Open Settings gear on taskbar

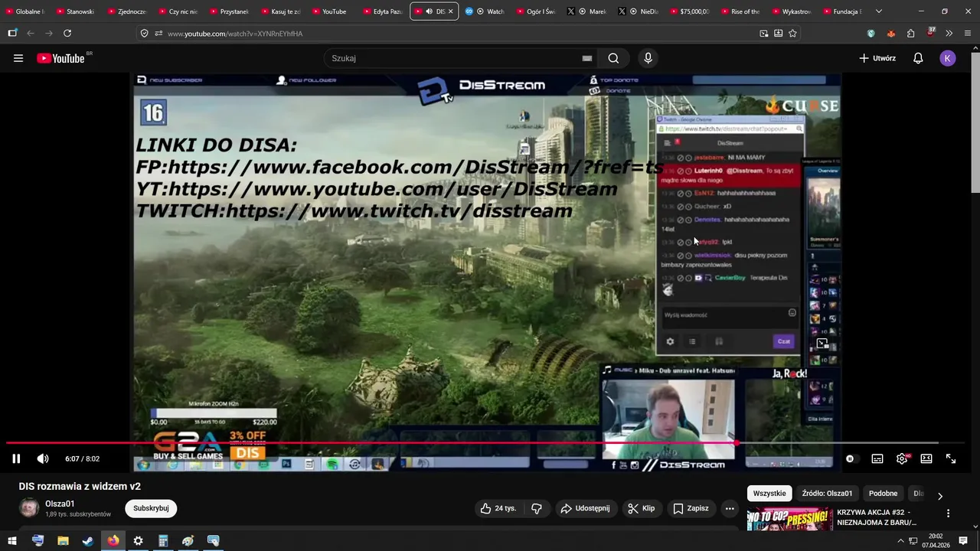point(138,540)
